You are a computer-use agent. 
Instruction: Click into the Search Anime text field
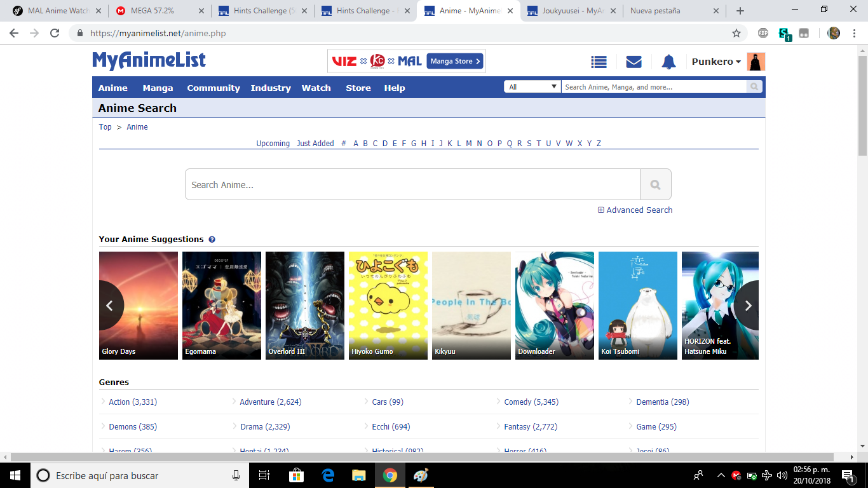click(412, 185)
